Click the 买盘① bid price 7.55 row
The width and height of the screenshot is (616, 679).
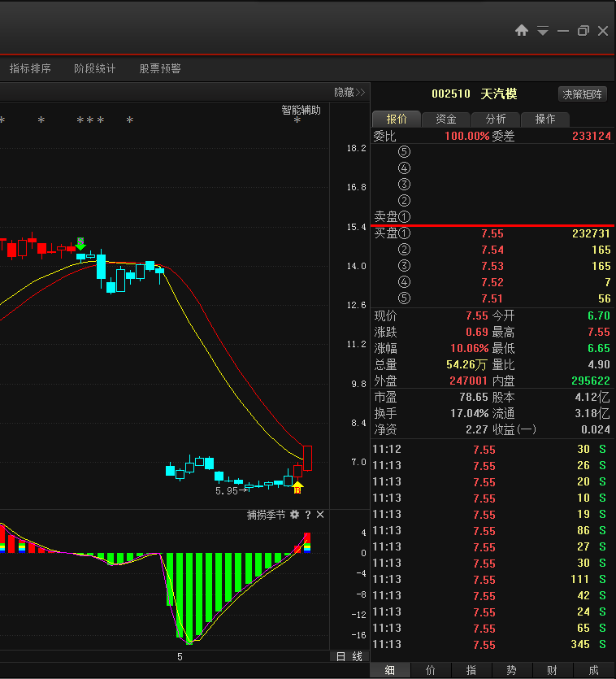[492, 233]
